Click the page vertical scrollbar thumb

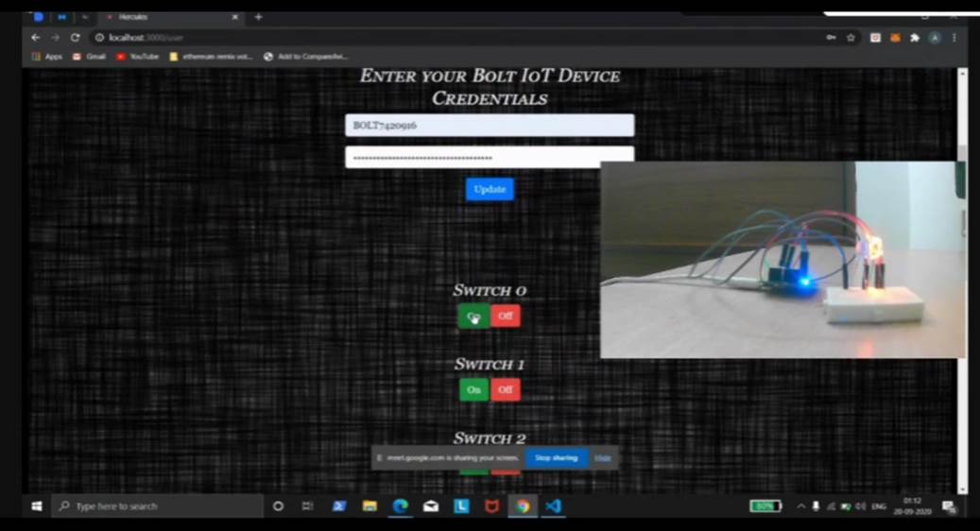click(x=962, y=152)
